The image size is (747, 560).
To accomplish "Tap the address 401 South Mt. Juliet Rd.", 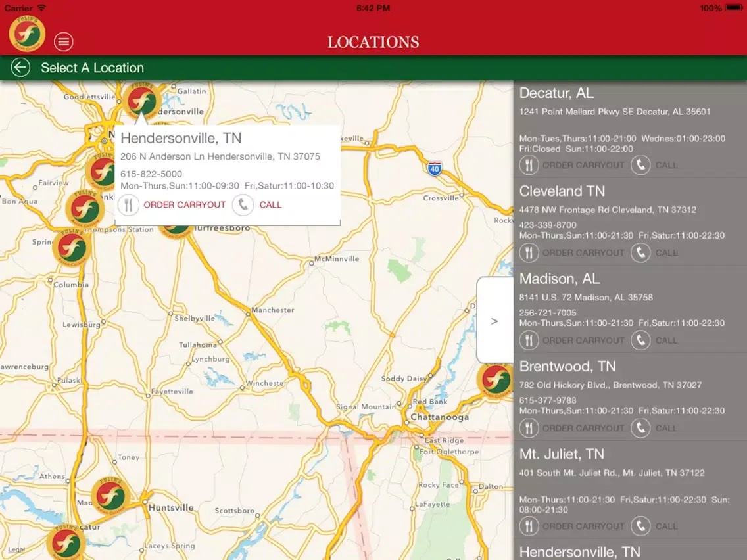I will [612, 473].
